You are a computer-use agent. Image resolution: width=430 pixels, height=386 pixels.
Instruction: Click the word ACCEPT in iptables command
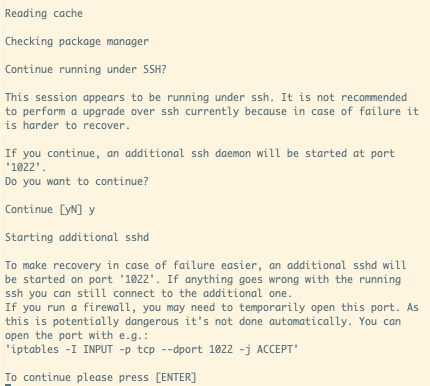(x=275, y=349)
